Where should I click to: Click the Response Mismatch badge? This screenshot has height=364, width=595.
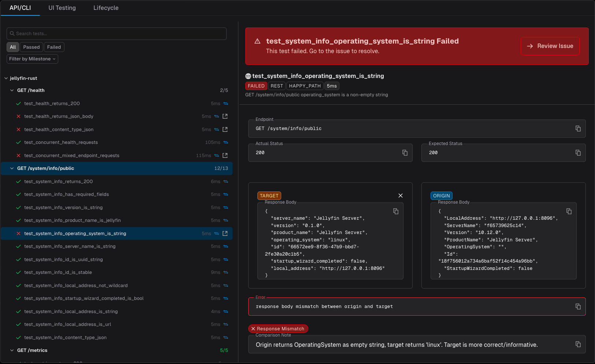(278, 329)
